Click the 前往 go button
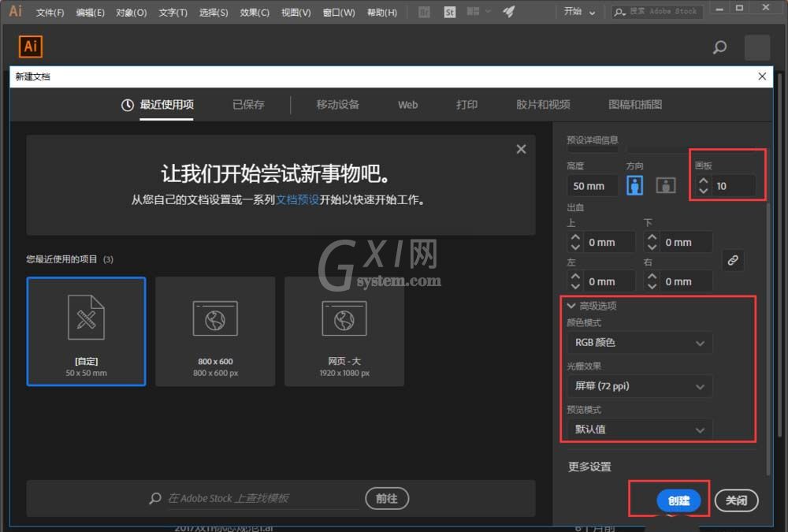 [387, 498]
